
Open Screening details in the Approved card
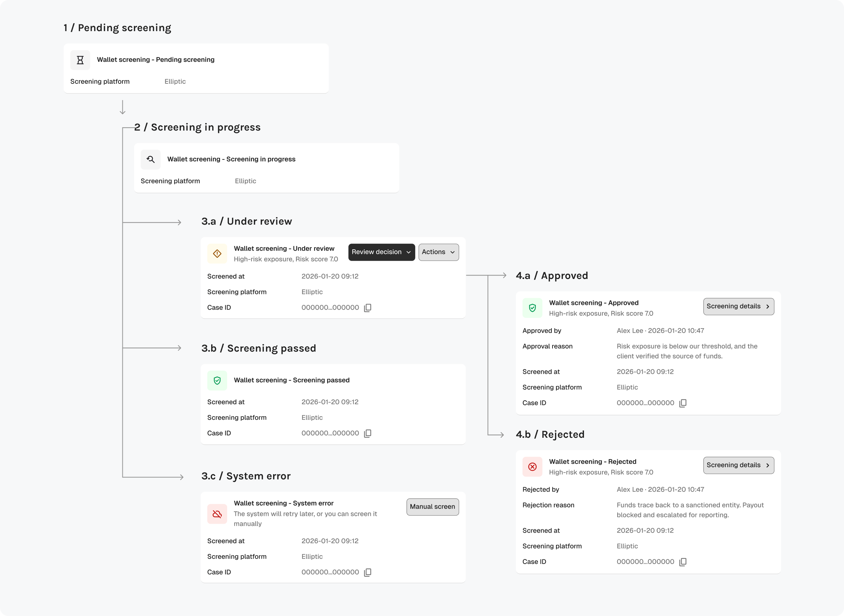(x=739, y=307)
